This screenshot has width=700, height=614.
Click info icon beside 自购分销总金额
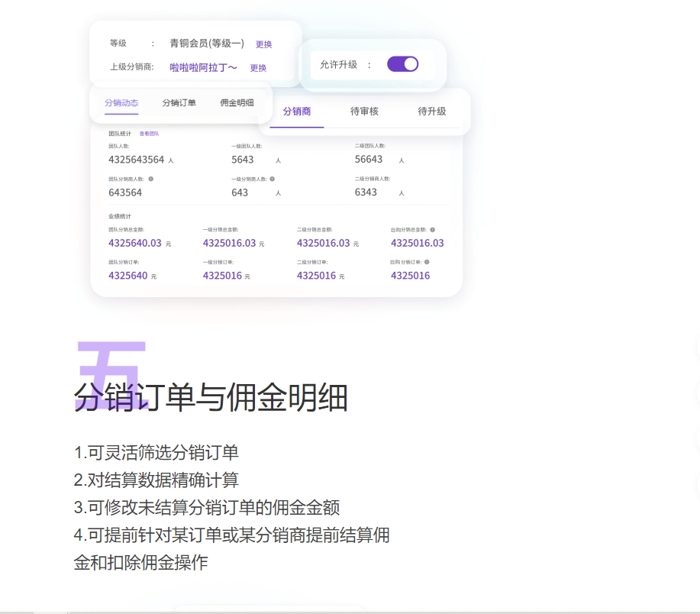click(433, 230)
